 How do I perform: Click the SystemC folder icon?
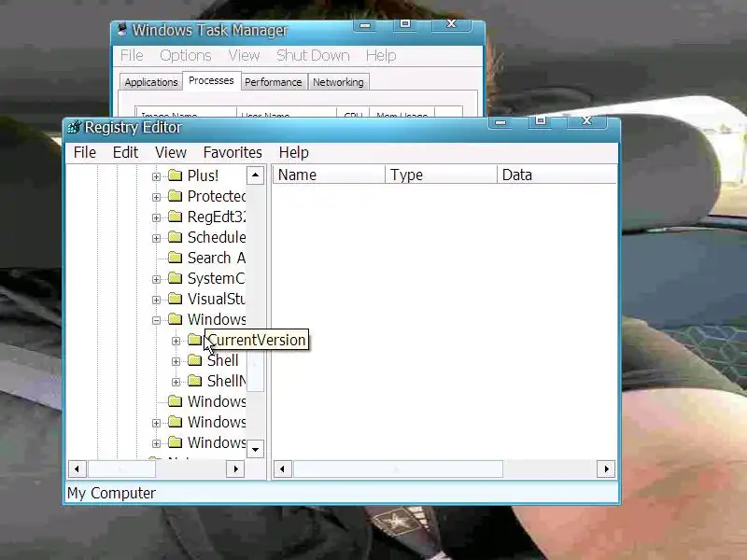pos(176,277)
